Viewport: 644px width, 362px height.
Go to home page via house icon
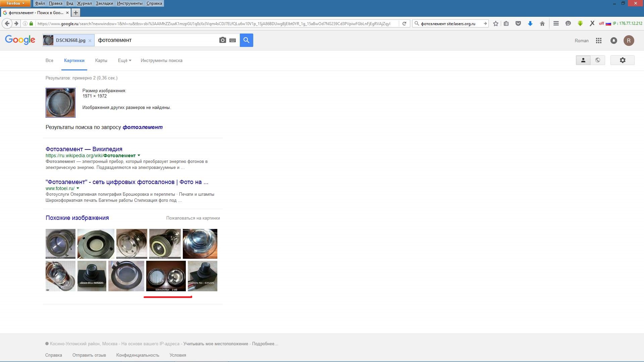(x=542, y=23)
